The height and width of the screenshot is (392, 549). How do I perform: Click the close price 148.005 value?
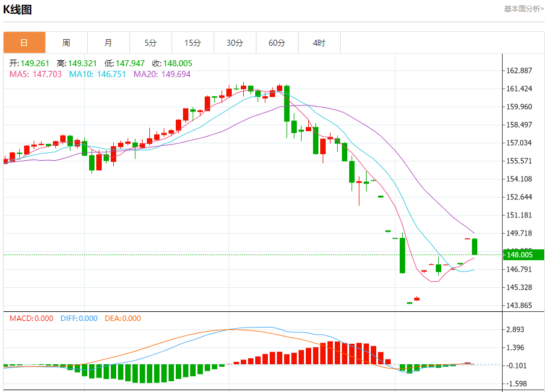(178, 63)
